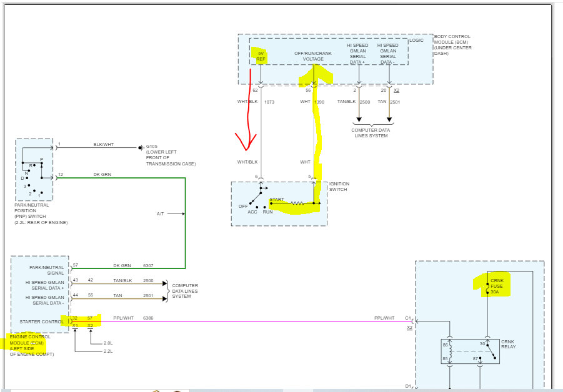Screen dimensions: 563x392
Task: Select the 5V REF label in the BCM
Action: tap(261, 56)
